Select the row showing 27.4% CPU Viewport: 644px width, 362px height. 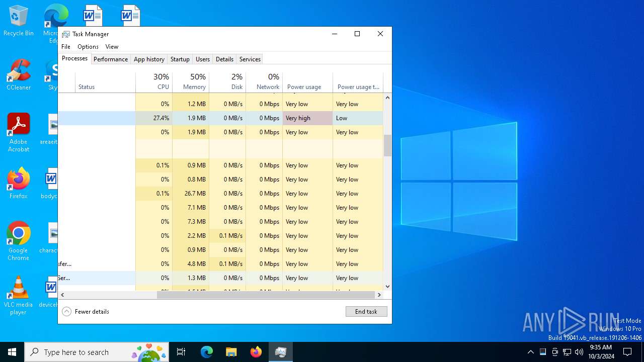pyautogui.click(x=220, y=118)
